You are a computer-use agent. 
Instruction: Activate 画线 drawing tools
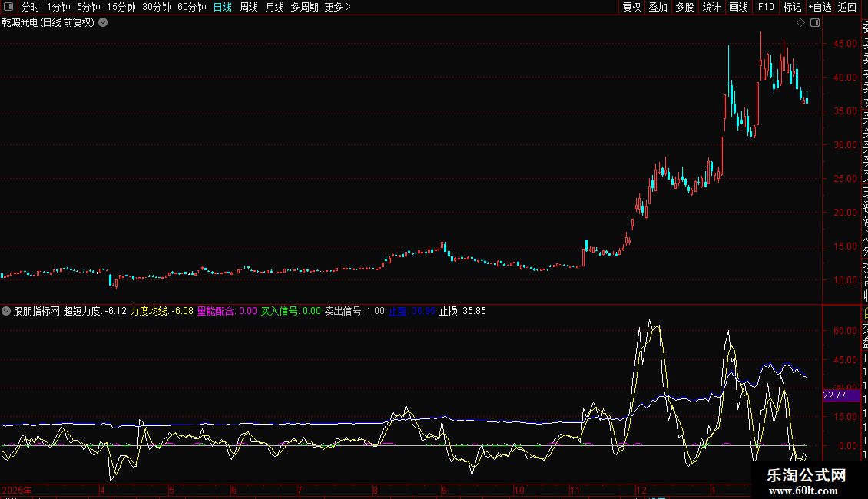[x=738, y=7]
